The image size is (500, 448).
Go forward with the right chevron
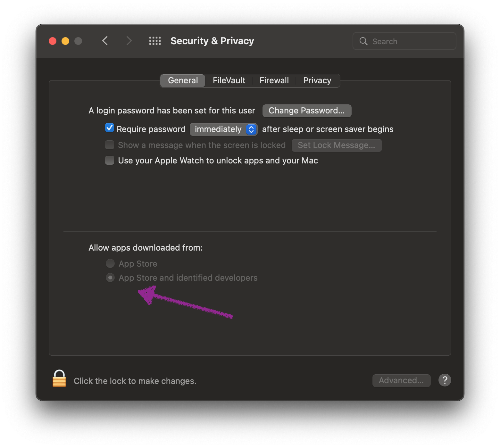pos(129,41)
